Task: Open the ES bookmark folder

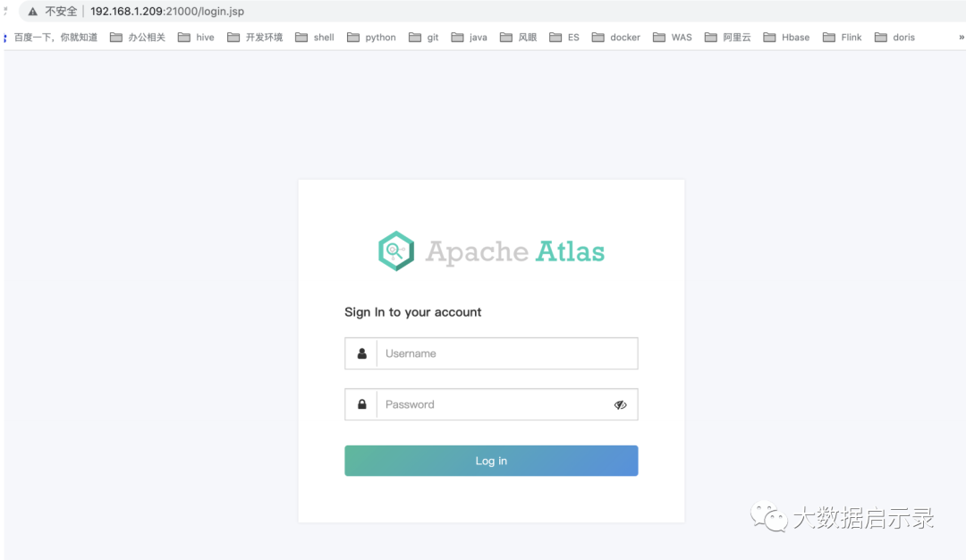Action: (x=563, y=38)
